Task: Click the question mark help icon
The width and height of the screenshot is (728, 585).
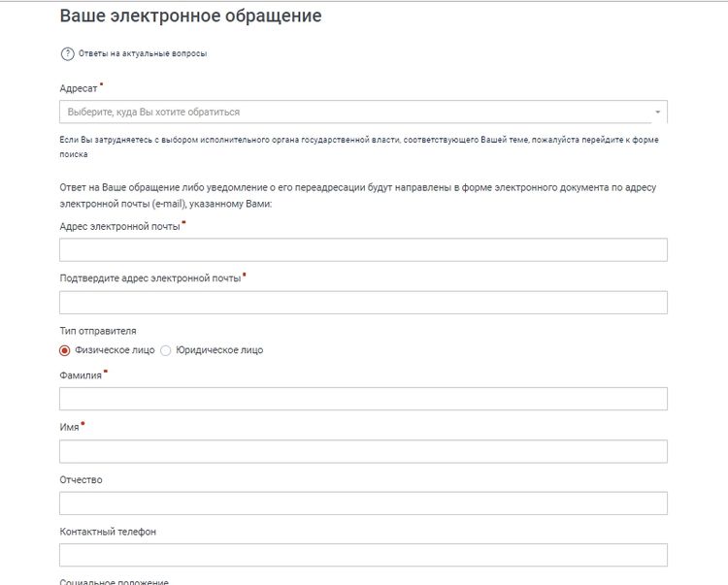Action: [x=67, y=53]
